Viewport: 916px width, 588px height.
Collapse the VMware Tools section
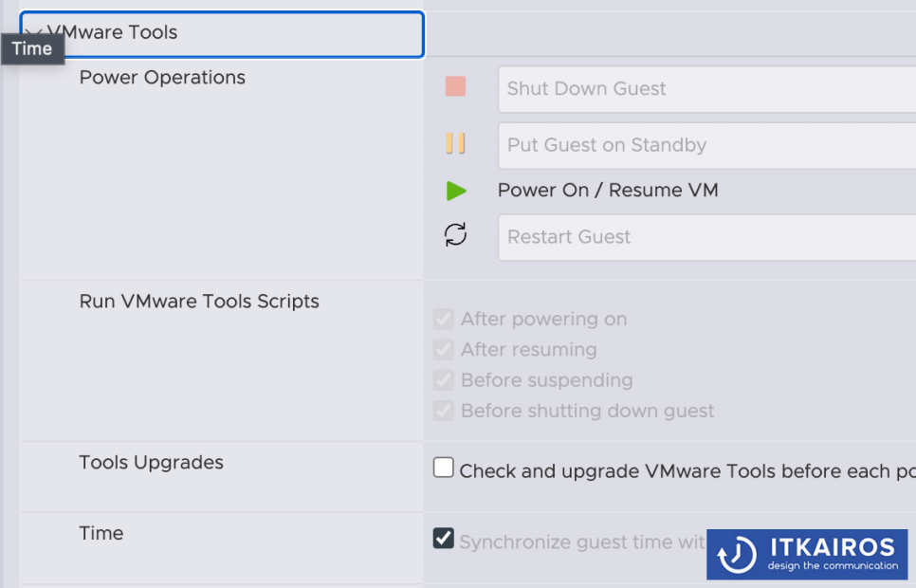tap(222, 34)
